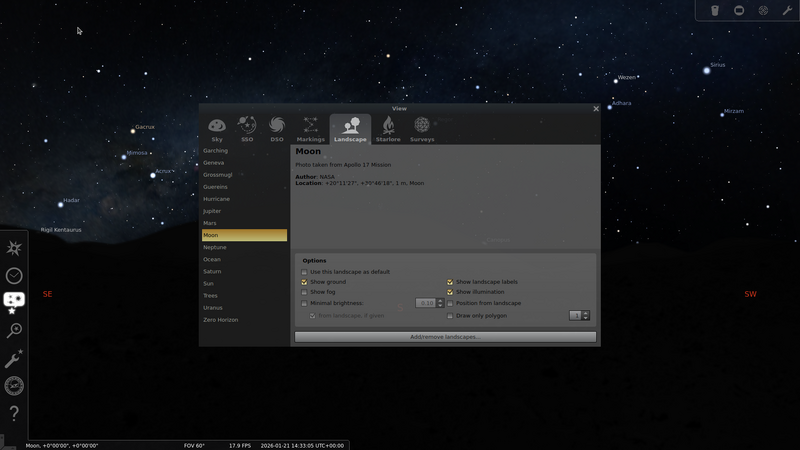The height and width of the screenshot is (450, 800).
Task: Click the Minimal brightness value field
Action: point(426,303)
